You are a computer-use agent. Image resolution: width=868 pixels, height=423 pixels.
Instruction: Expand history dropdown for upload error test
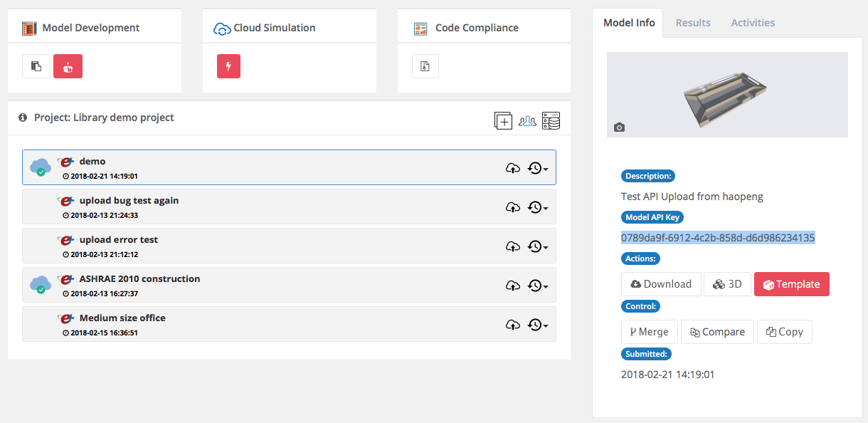537,246
